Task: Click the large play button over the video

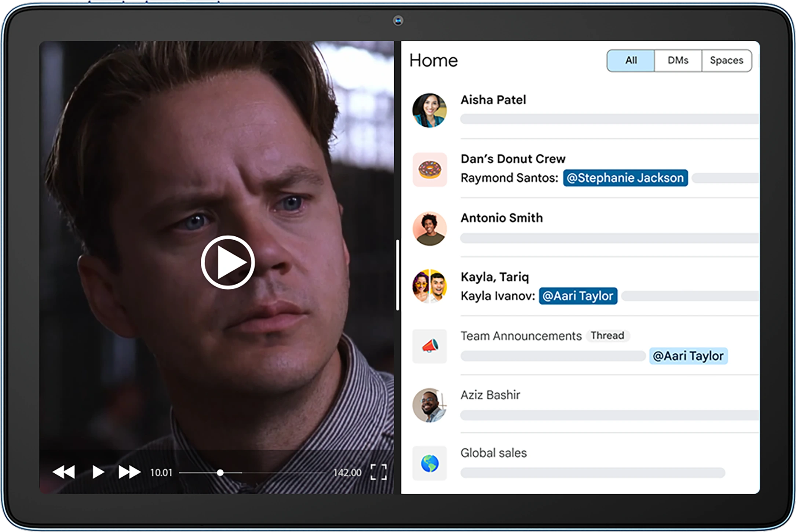Action: click(228, 262)
